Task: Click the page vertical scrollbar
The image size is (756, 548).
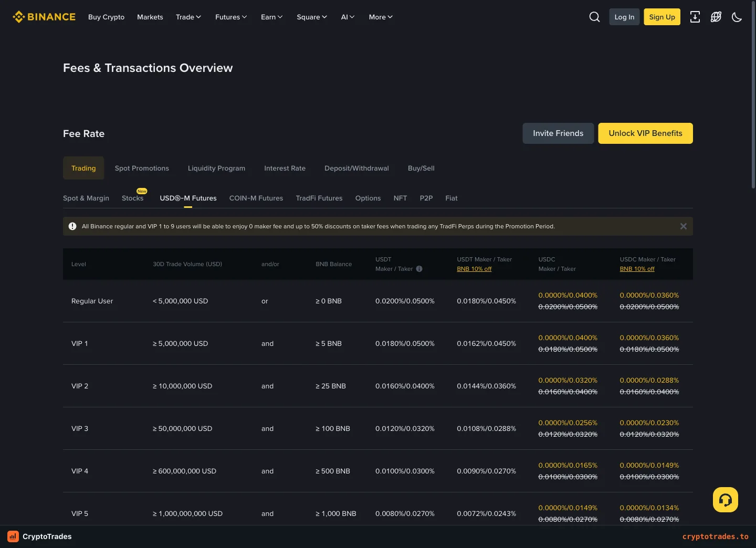Action: click(753, 94)
